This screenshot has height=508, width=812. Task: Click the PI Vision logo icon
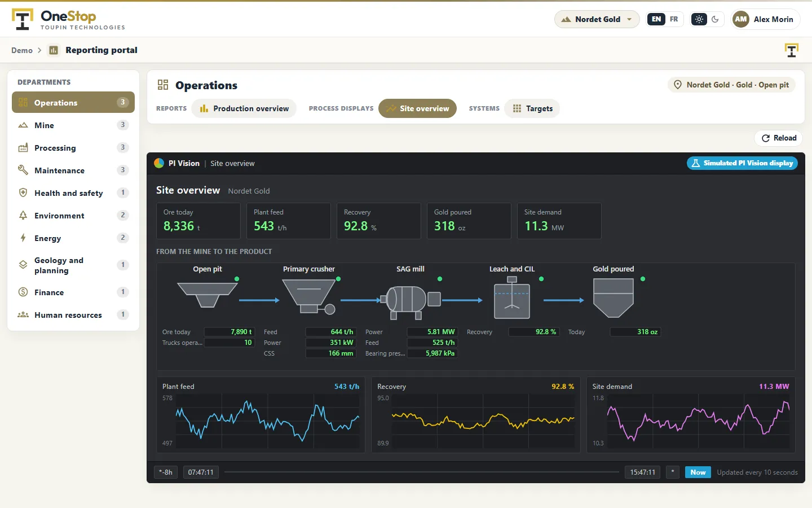(159, 163)
